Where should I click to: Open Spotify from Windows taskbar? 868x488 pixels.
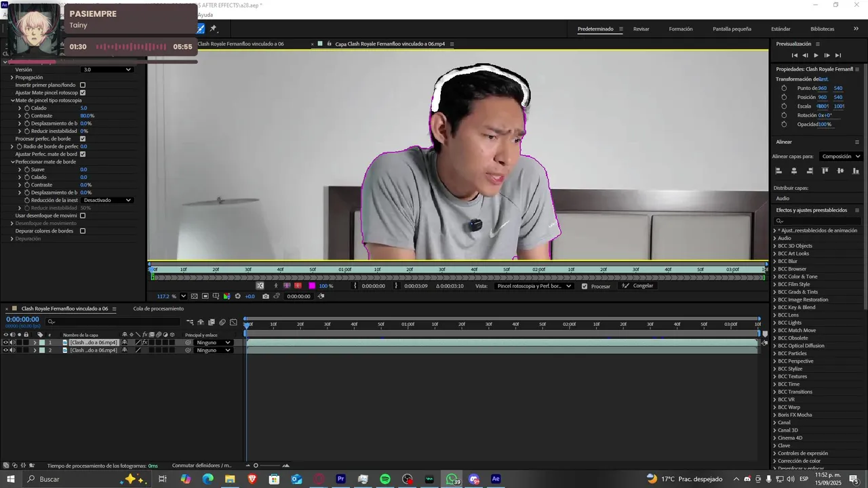click(x=385, y=479)
